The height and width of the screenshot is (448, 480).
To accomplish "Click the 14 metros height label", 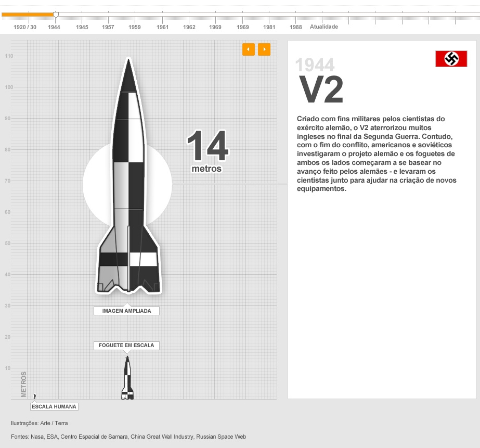I will click(x=207, y=151).
